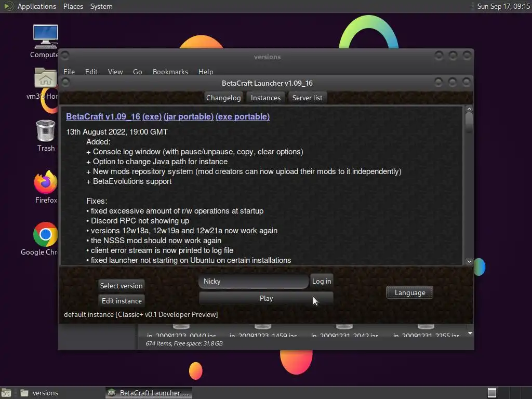Open the (exe) download link
Screen dimensions: 532x399
point(152,116)
